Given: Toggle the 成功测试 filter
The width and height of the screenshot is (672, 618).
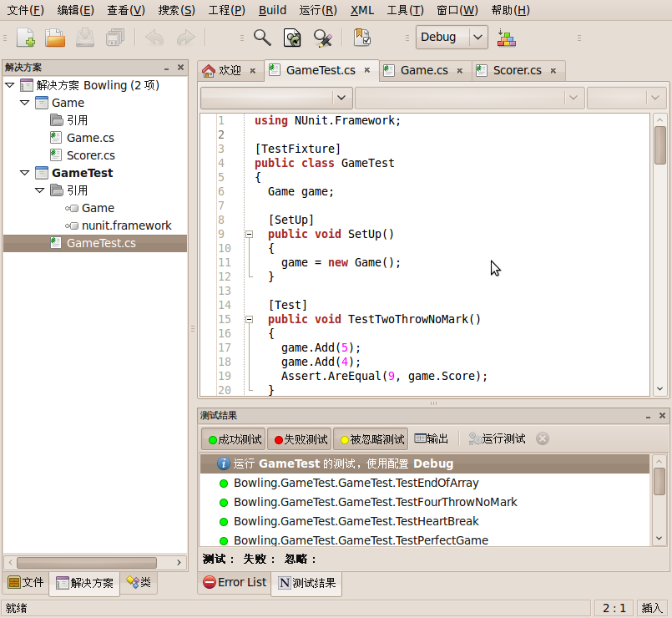Looking at the screenshot, I should pos(233,439).
